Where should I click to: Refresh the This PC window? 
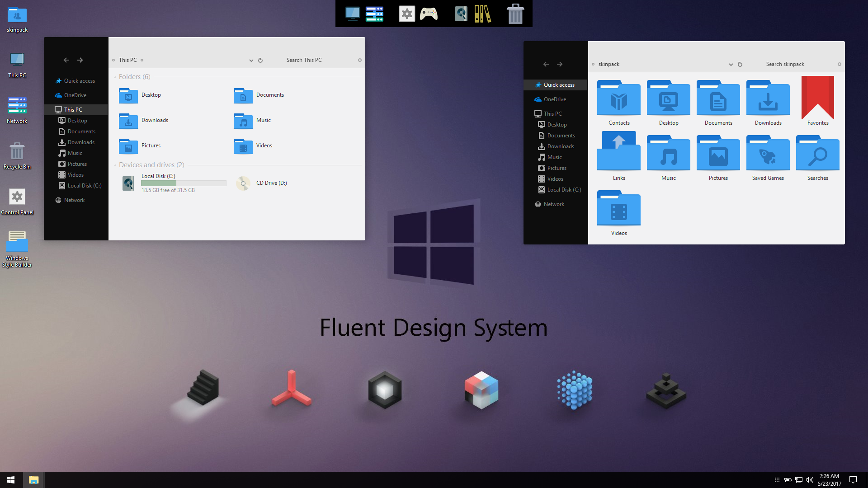[x=260, y=60]
